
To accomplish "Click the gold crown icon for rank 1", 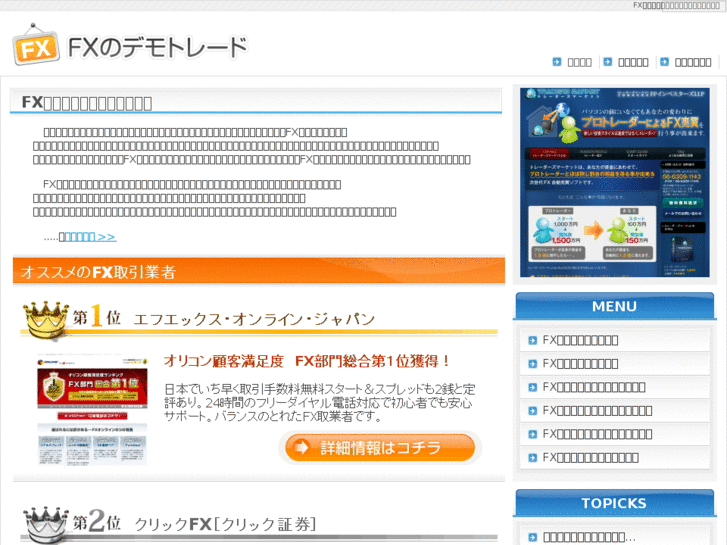I will (x=45, y=320).
